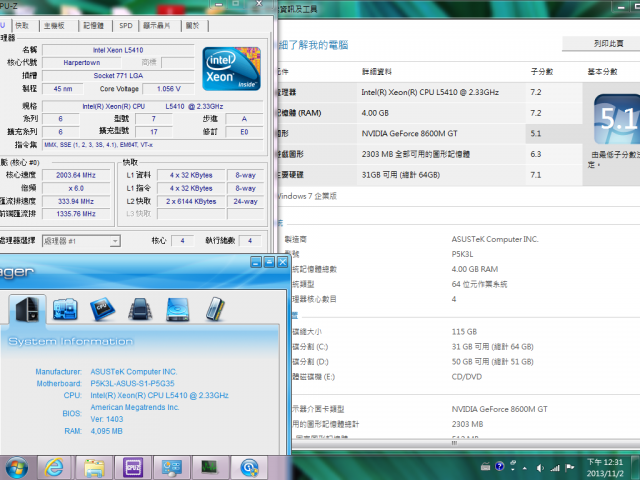Click the bus speed value 333.94 MHz

(76, 201)
